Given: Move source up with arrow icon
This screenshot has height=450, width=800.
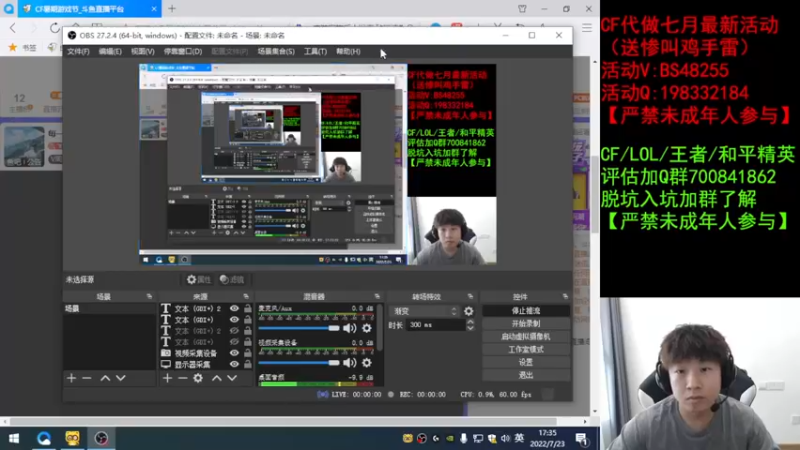Looking at the screenshot, I should pyautogui.click(x=217, y=378).
